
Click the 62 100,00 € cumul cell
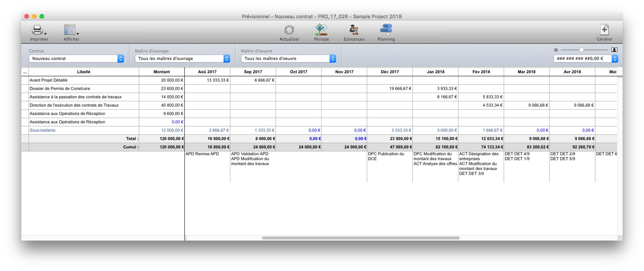(435, 147)
